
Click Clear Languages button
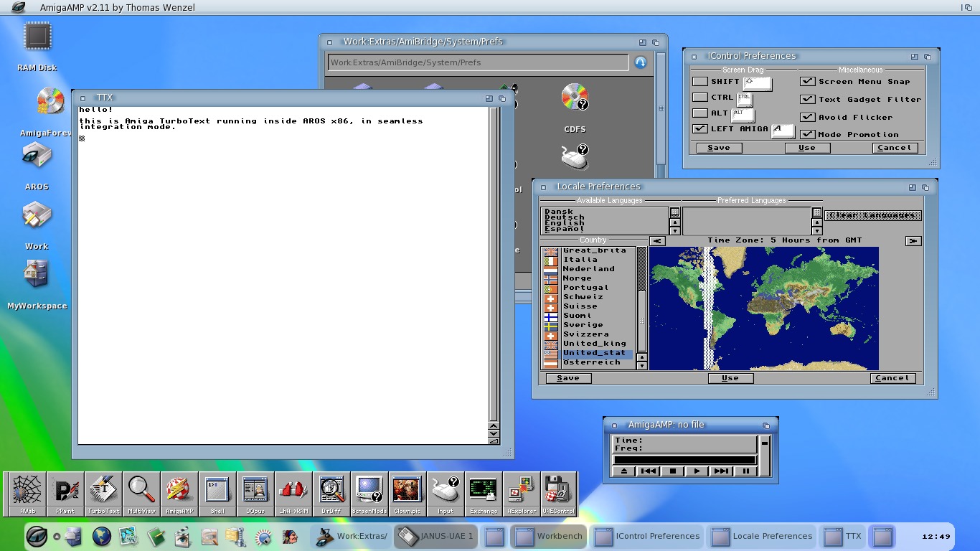pos(872,215)
